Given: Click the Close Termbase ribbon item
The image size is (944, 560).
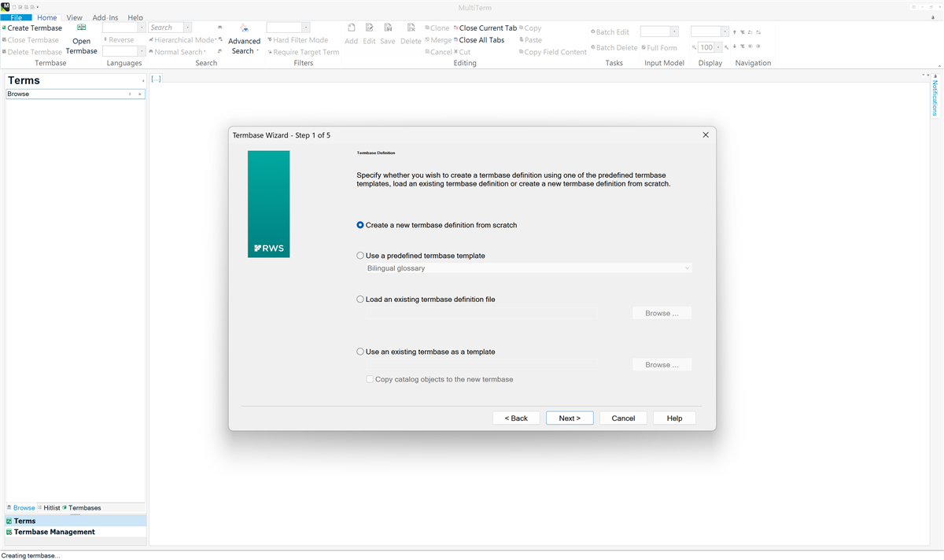Looking at the screenshot, I should tap(31, 40).
